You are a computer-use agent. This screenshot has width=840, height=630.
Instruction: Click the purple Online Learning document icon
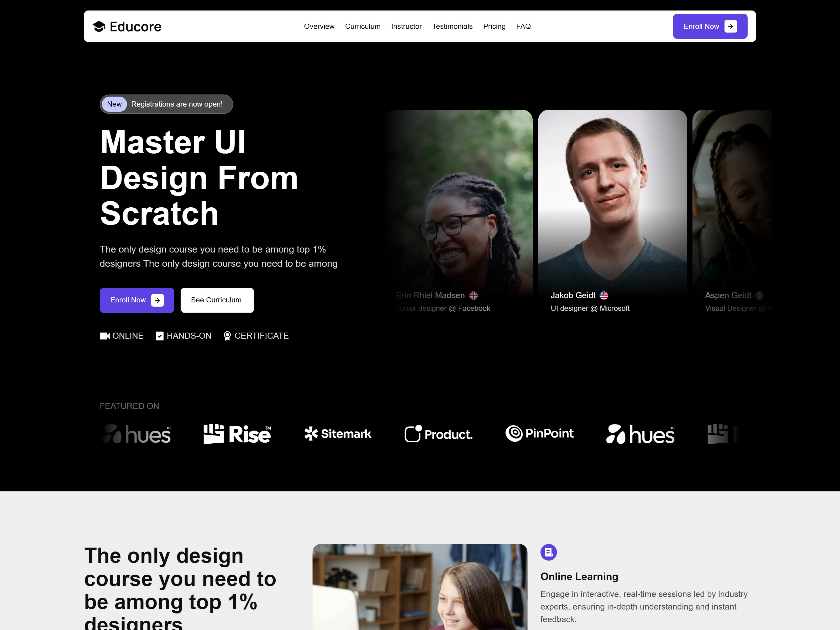[549, 553]
